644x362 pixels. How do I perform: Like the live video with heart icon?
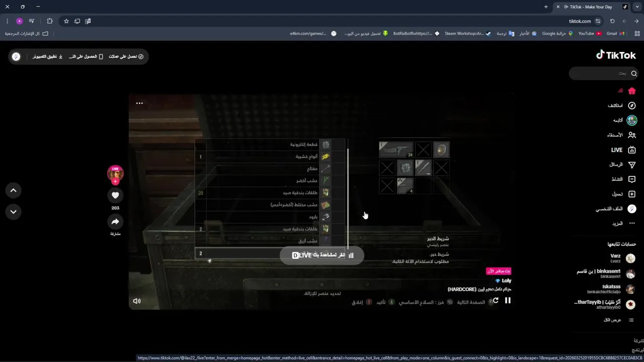point(115,195)
